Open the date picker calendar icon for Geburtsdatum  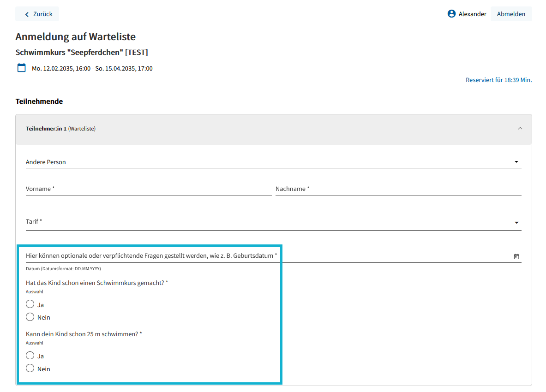pyautogui.click(x=516, y=256)
